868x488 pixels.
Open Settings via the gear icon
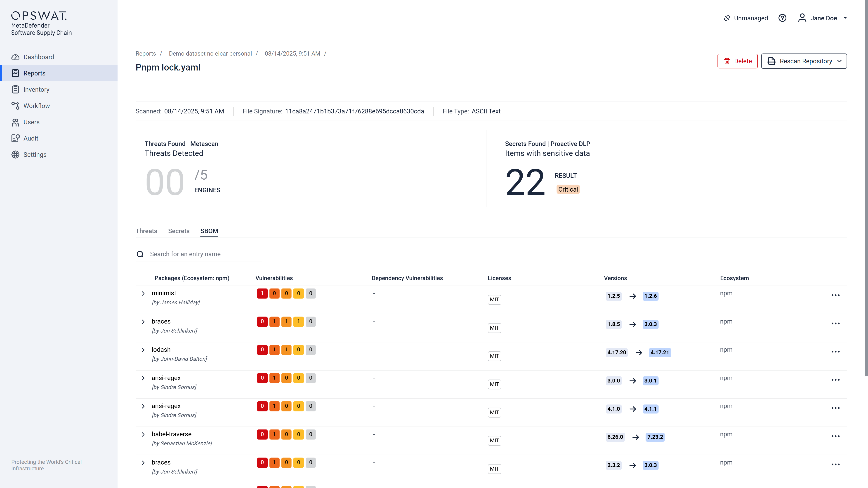click(x=15, y=155)
